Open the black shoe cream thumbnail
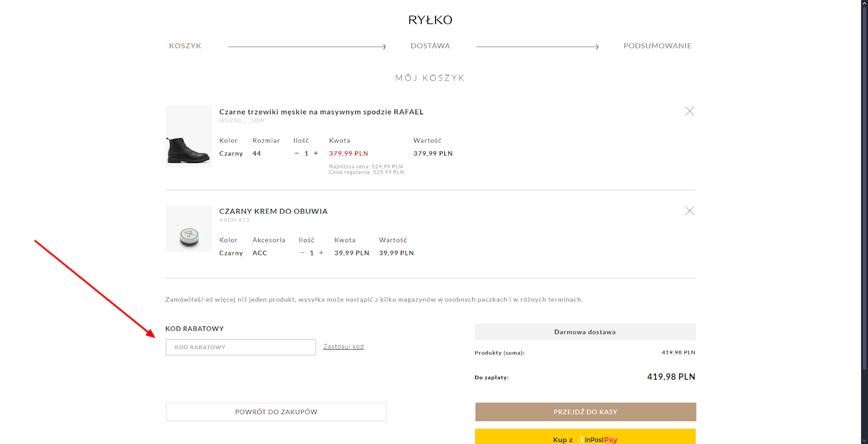The height and width of the screenshot is (444, 868). tap(189, 228)
